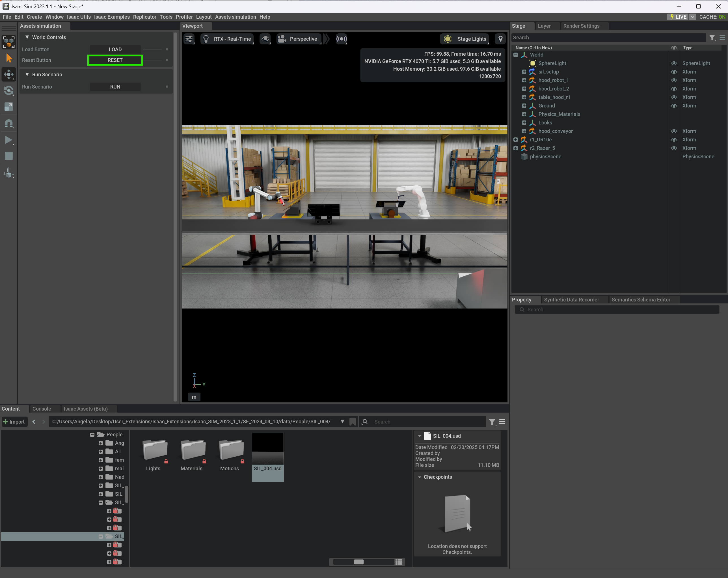Screen dimensions: 728x578
Task: Toggle visibility of the Ground prim
Action: [x=674, y=106]
